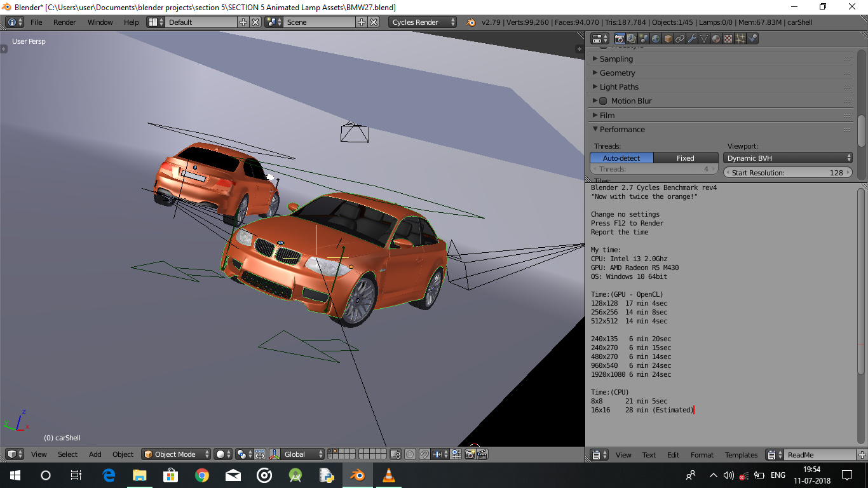Image resolution: width=868 pixels, height=488 pixels.
Task: Open the Global orientation dropdown
Action: 302,454
